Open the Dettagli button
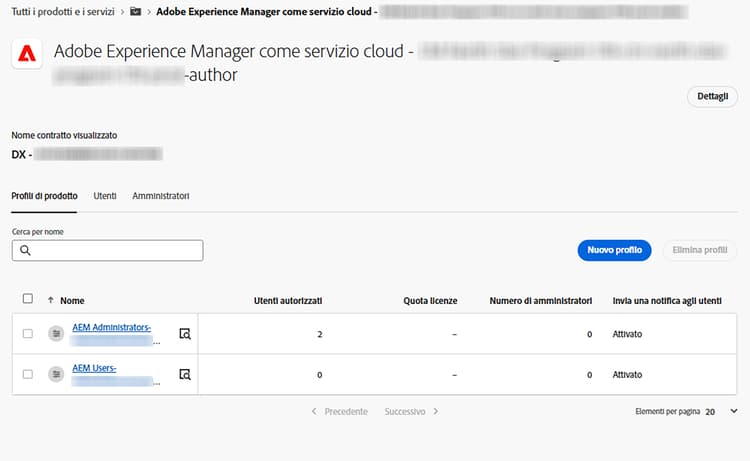The width and height of the screenshot is (750, 461). (x=712, y=97)
